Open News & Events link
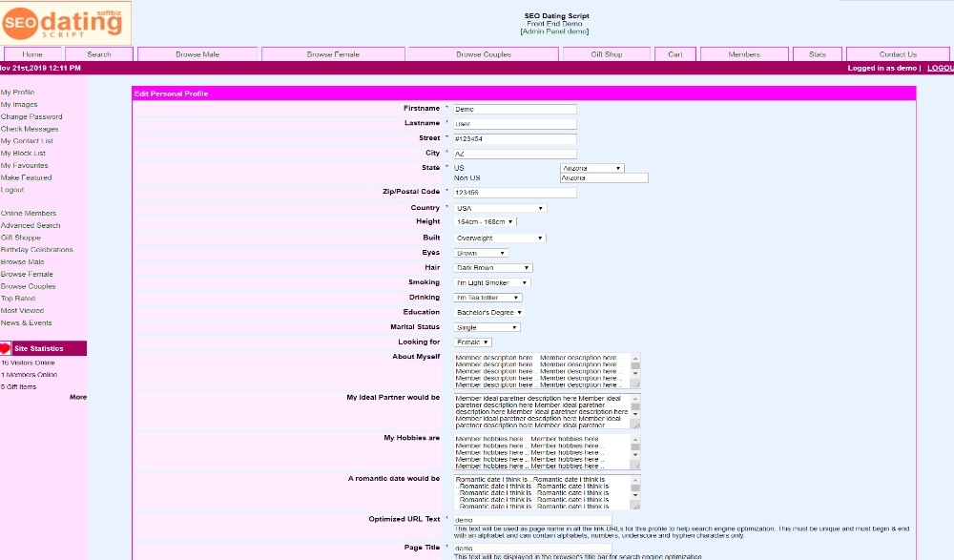Screen dimensions: 954x560 [x=26, y=322]
